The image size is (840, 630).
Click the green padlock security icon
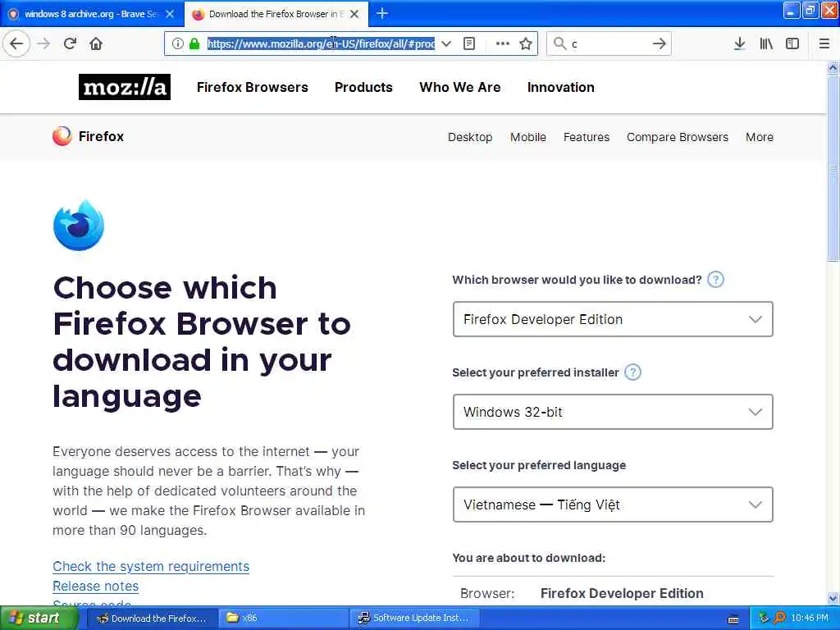194,43
